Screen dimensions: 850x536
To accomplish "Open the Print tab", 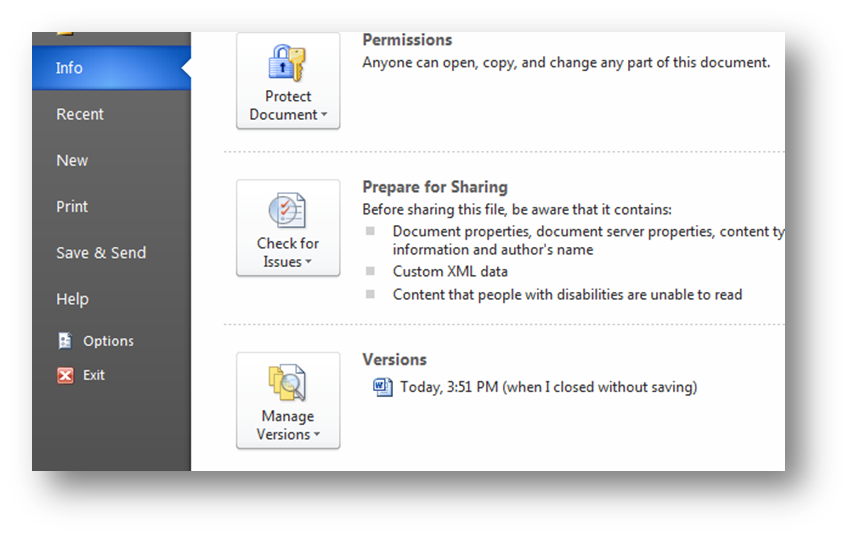I will tap(111, 206).
